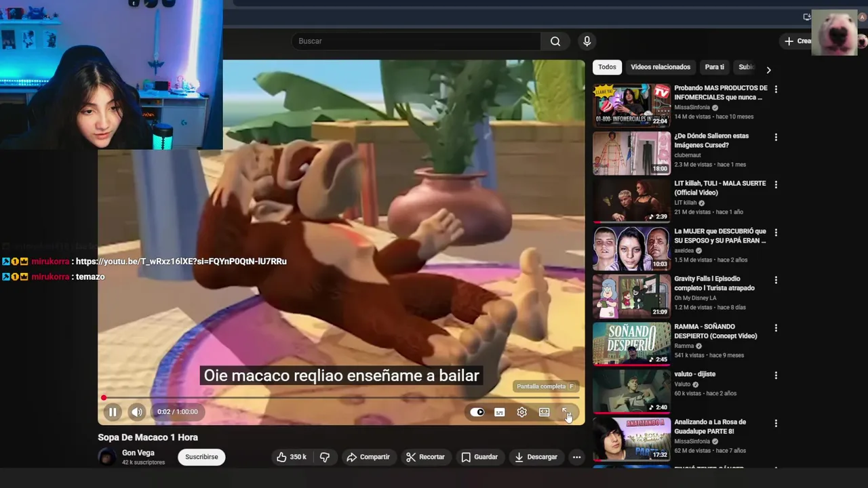Image resolution: width=868 pixels, height=488 pixels.
Task: Select the Todos filter chip
Action: [607, 67]
